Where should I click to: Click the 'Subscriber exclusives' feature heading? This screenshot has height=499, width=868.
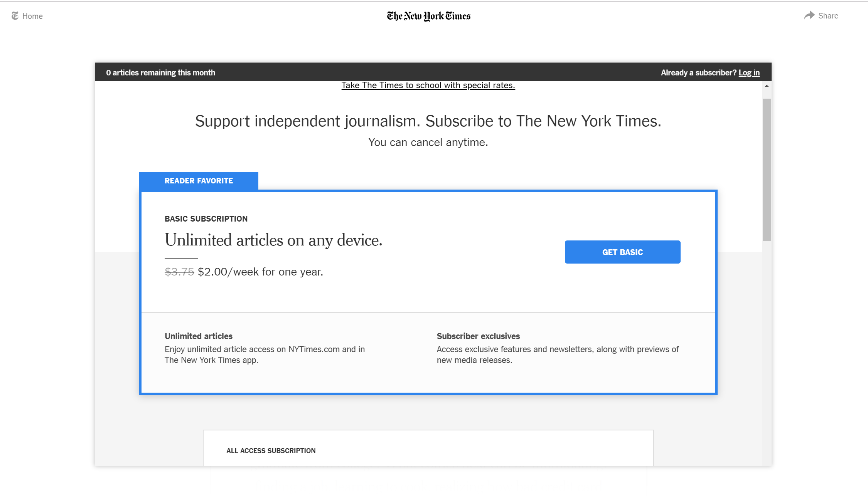pos(478,336)
